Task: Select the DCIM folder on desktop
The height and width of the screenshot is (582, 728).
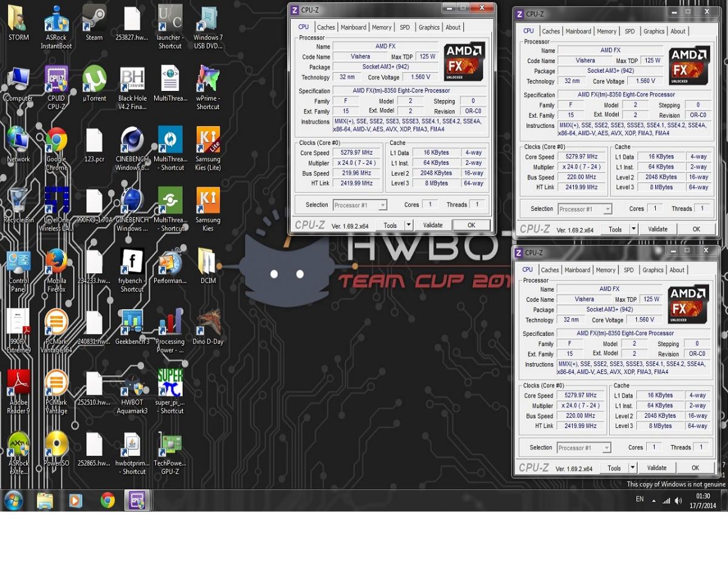Action: pyautogui.click(x=208, y=266)
